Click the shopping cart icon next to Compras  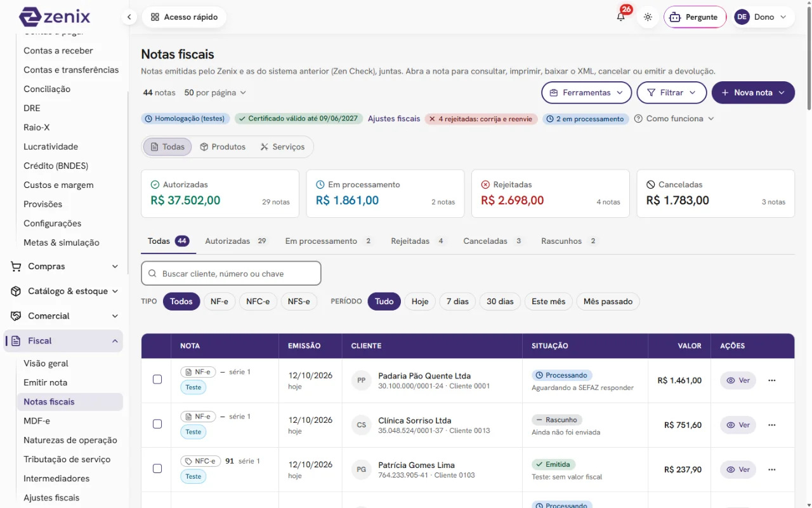click(16, 267)
